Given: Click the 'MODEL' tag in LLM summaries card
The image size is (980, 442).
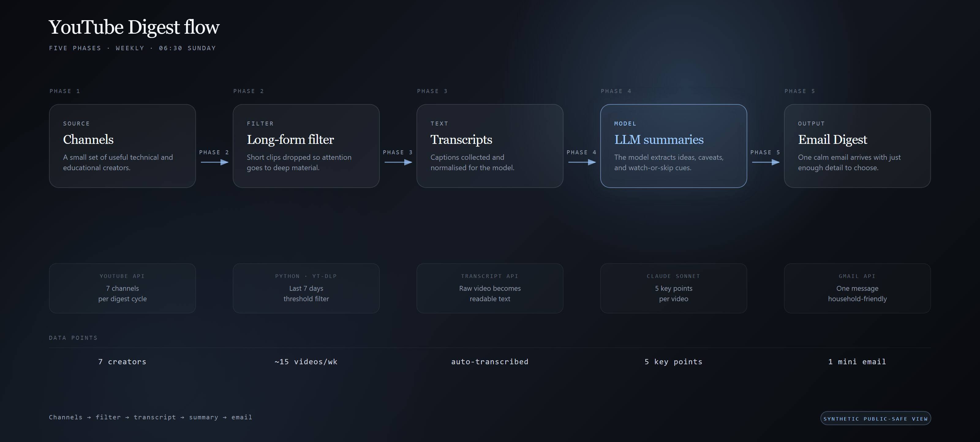Looking at the screenshot, I should [x=625, y=124].
